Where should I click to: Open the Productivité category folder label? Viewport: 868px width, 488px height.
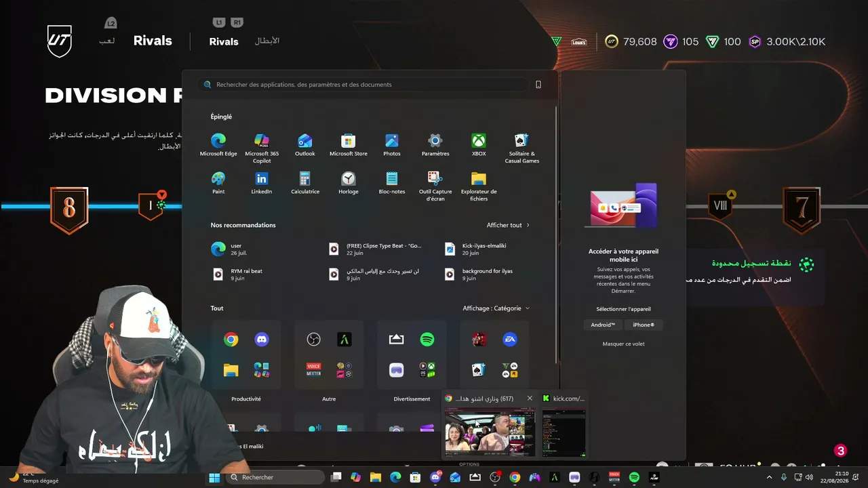246,399
